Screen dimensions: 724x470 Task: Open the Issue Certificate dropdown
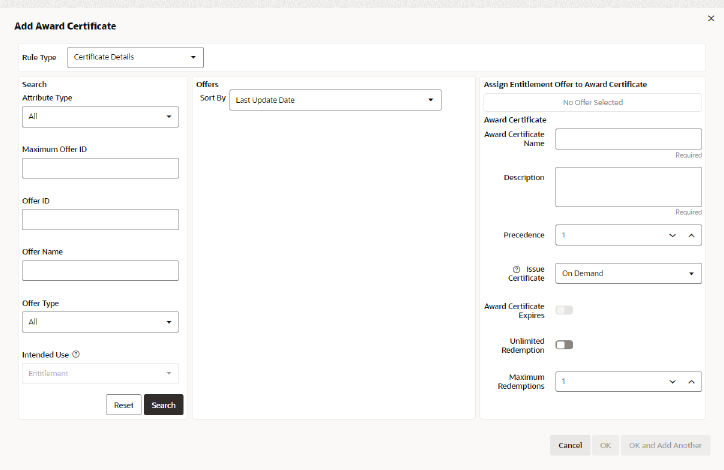tap(628, 274)
